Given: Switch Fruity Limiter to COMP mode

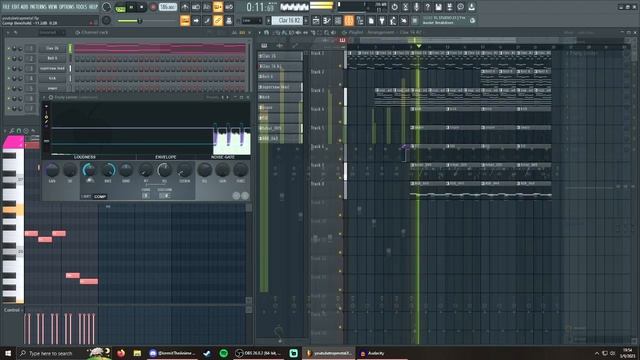Looking at the screenshot, I should click(100, 196).
